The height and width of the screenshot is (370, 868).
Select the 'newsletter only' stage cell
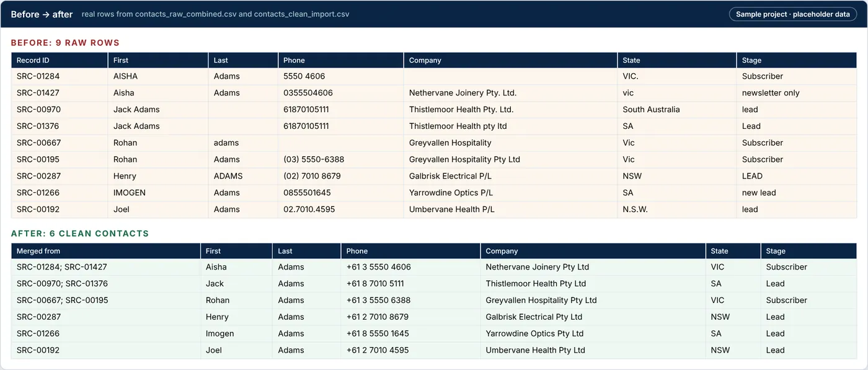(797, 93)
